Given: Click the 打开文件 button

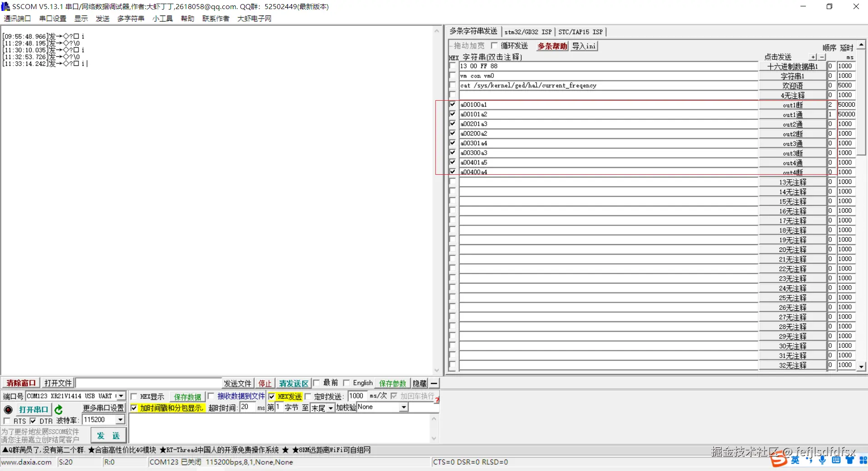Looking at the screenshot, I should coord(58,383).
